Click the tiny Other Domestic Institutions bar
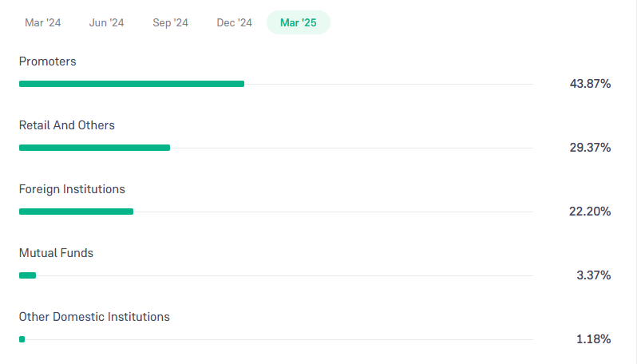Image resolution: width=637 pixels, height=364 pixels. coord(22,339)
